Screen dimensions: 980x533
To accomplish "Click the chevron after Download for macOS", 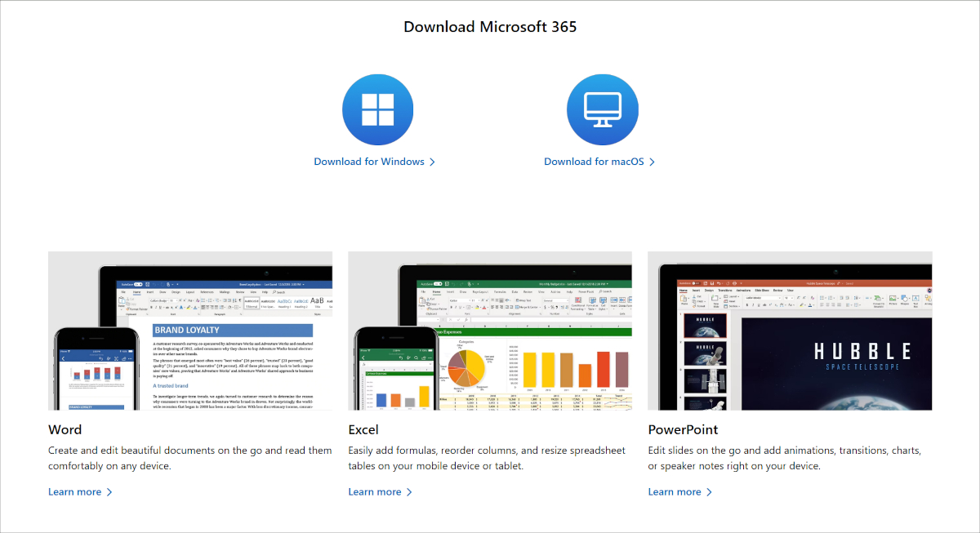I will [652, 162].
